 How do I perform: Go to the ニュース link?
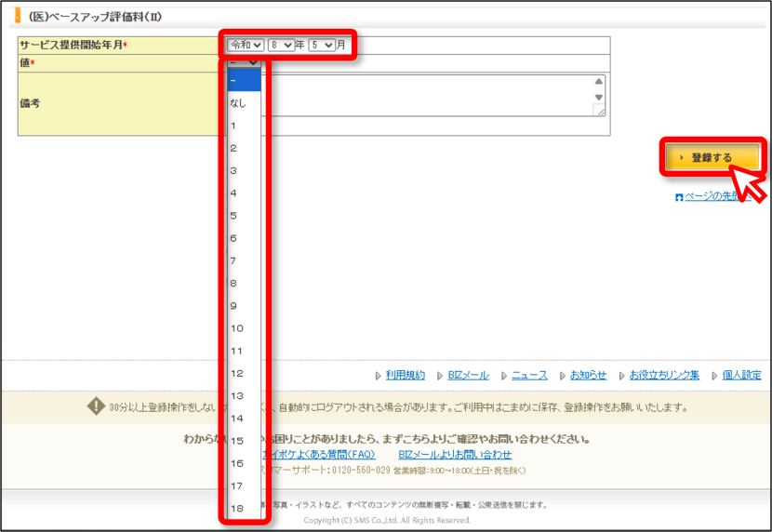click(x=529, y=375)
